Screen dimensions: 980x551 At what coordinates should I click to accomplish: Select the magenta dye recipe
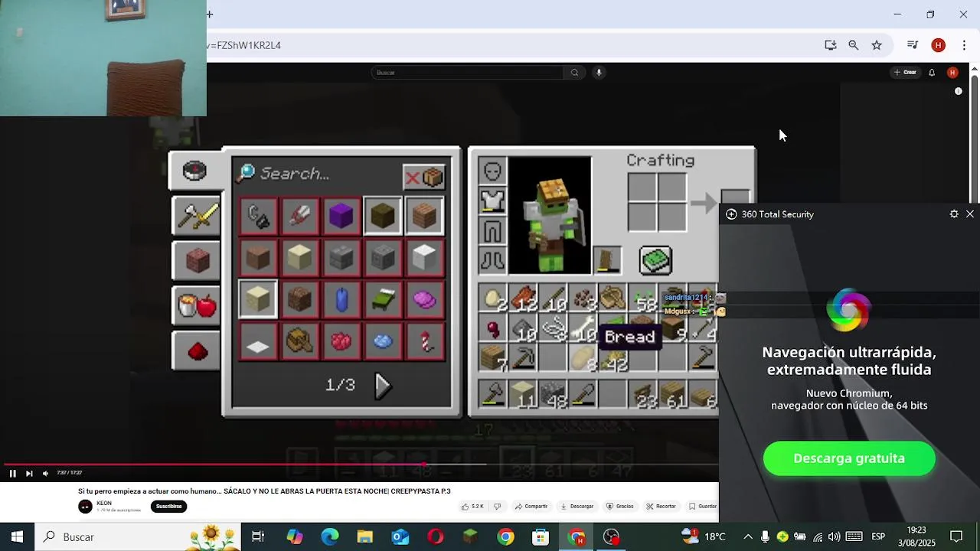424,299
